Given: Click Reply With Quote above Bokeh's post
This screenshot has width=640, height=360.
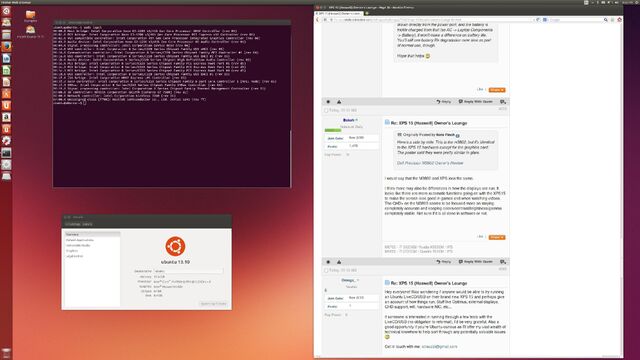Looking at the screenshot, I should [x=476, y=102].
